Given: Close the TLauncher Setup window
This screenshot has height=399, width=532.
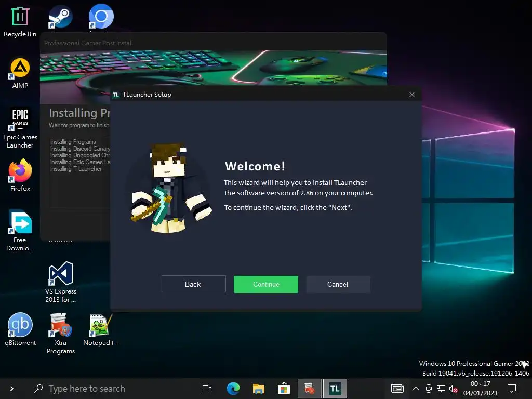Looking at the screenshot, I should 412,95.
